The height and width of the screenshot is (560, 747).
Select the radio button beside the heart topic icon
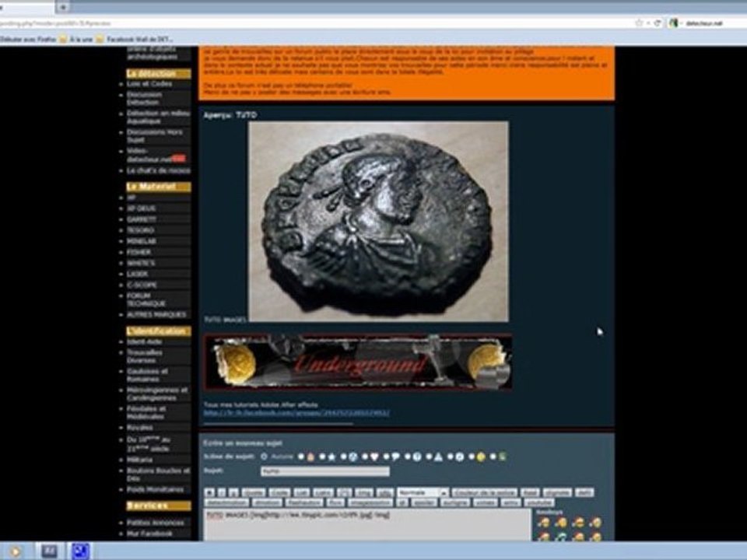click(x=365, y=457)
